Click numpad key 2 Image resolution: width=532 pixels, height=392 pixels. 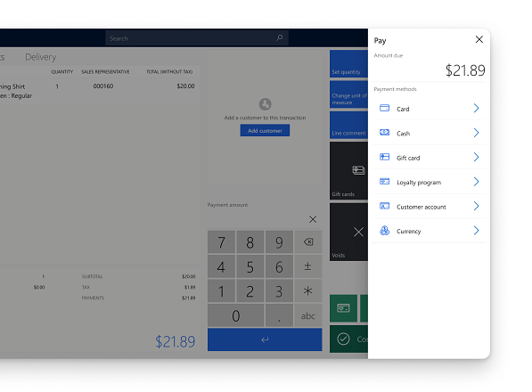(250, 291)
